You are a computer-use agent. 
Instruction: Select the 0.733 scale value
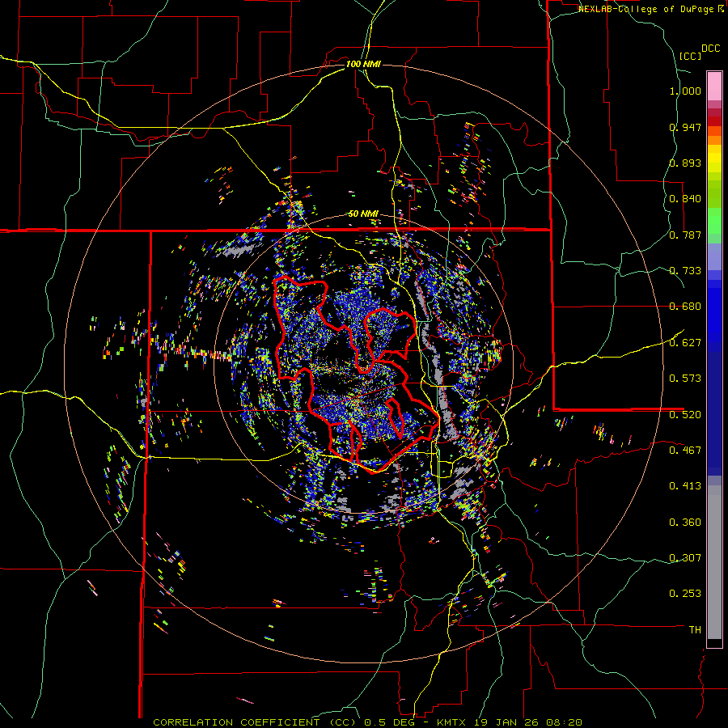685,271
